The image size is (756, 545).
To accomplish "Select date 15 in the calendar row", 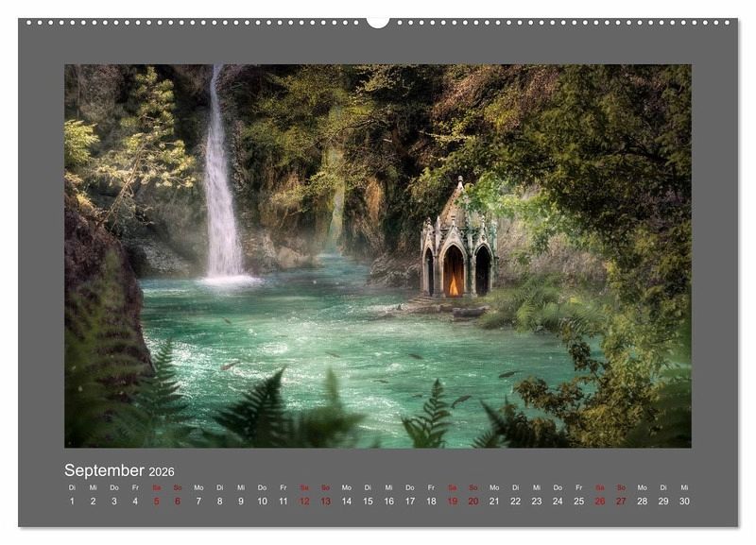I will pyautogui.click(x=368, y=502).
